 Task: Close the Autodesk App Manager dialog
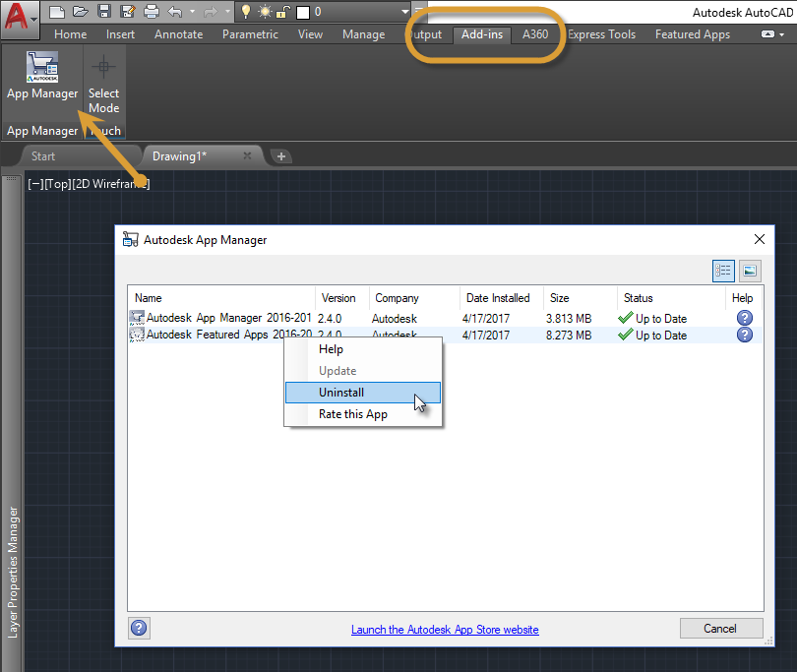point(760,239)
